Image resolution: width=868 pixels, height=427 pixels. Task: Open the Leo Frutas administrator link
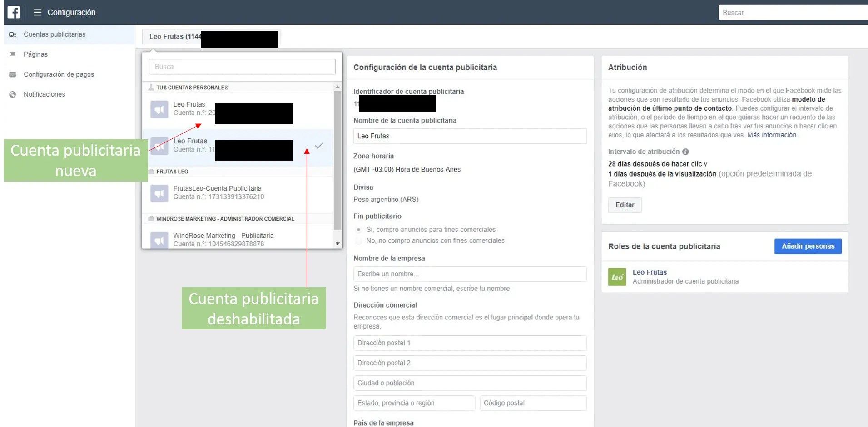point(650,272)
